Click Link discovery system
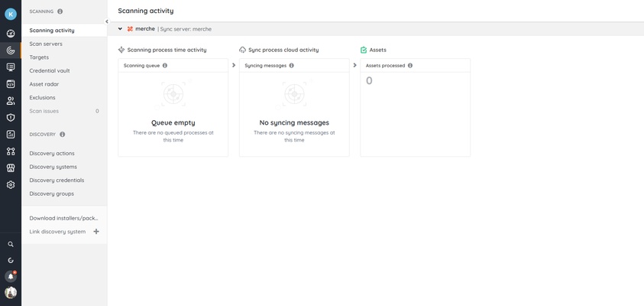The height and width of the screenshot is (306, 644). point(57,232)
